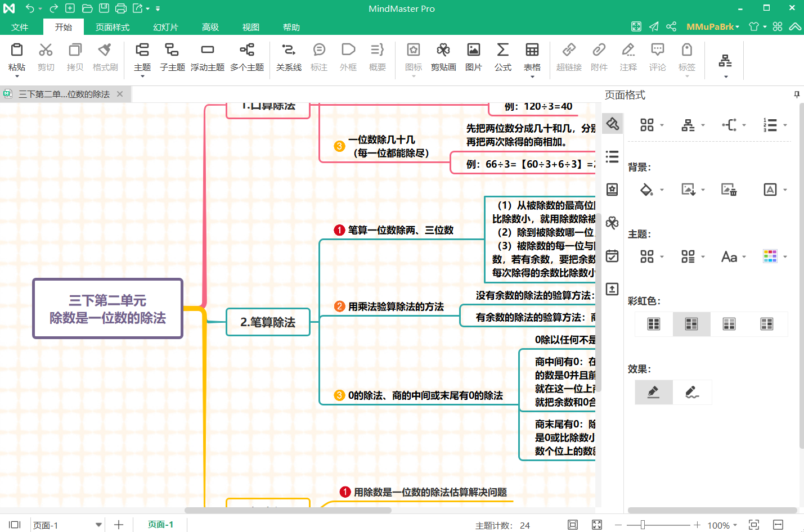Click the Hyperlink (超链接) icon
The image size is (804, 532).
click(x=569, y=50)
